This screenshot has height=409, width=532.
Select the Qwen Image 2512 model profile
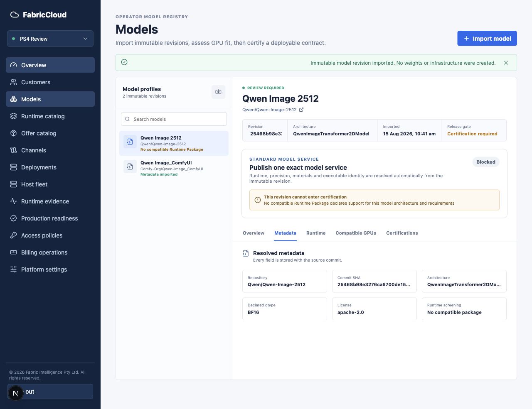pos(174,143)
